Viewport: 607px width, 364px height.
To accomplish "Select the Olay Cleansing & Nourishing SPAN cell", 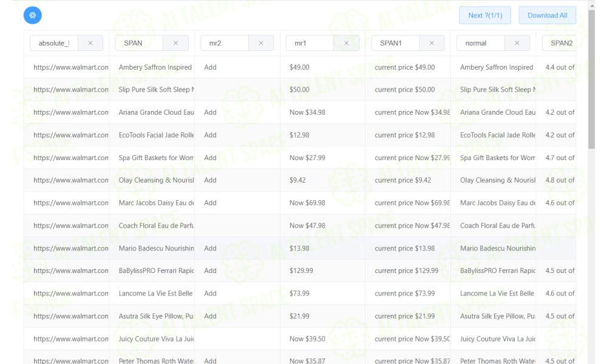I will (152, 180).
